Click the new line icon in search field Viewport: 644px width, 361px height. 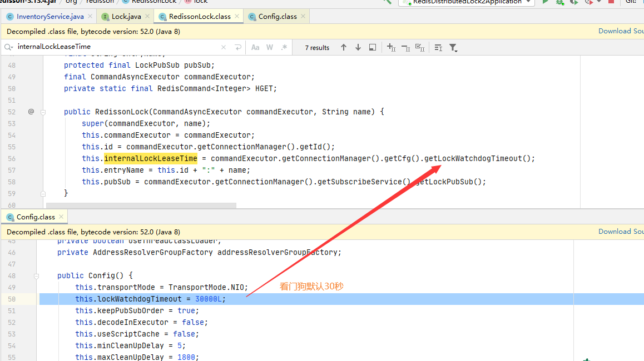coord(238,47)
